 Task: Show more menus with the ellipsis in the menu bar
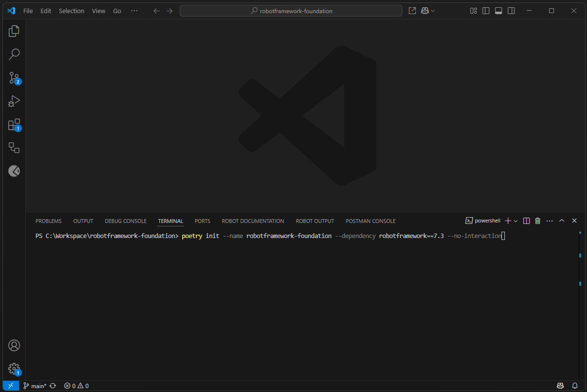tap(135, 11)
